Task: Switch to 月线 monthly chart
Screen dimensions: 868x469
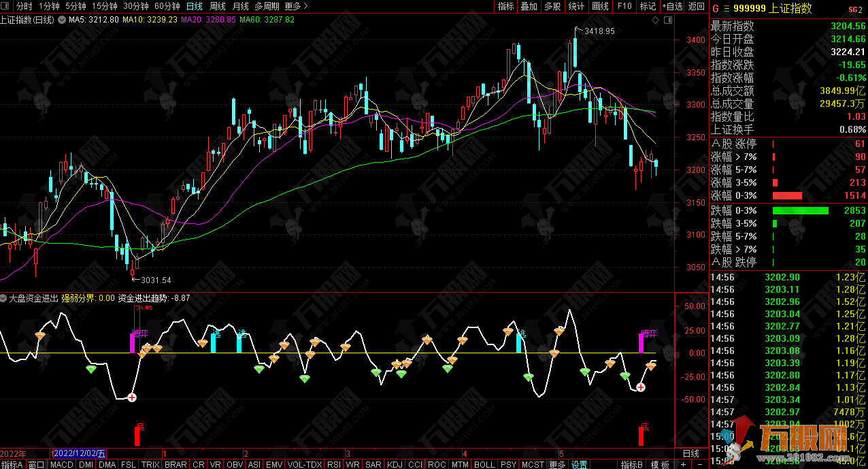Action: pyautogui.click(x=241, y=6)
